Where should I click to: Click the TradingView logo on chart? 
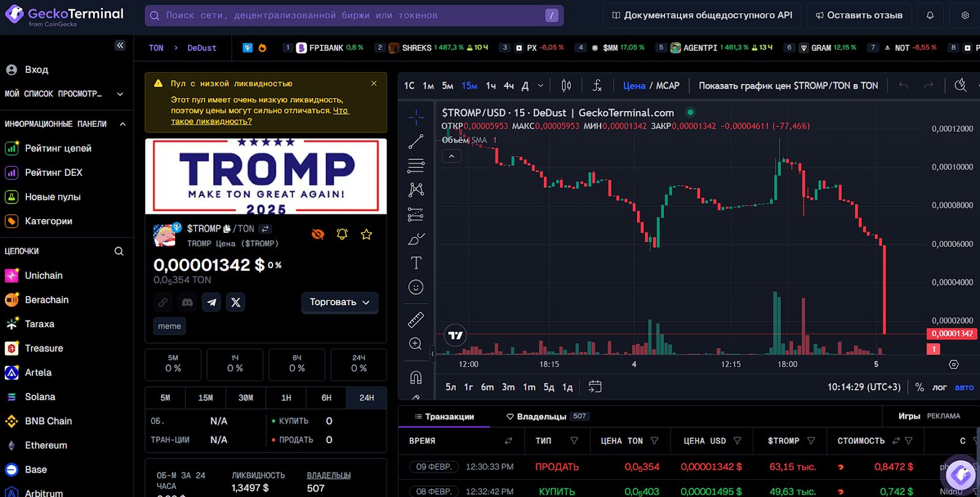[455, 336]
